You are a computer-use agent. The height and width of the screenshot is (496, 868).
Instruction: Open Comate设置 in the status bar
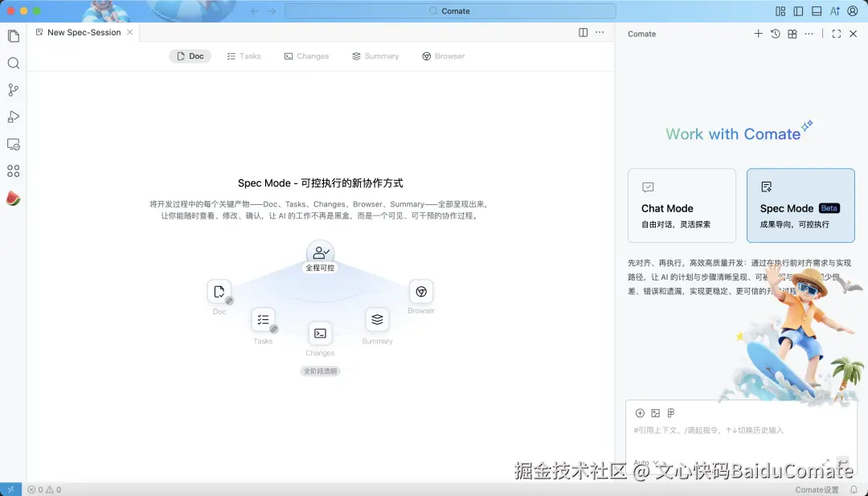tap(817, 490)
